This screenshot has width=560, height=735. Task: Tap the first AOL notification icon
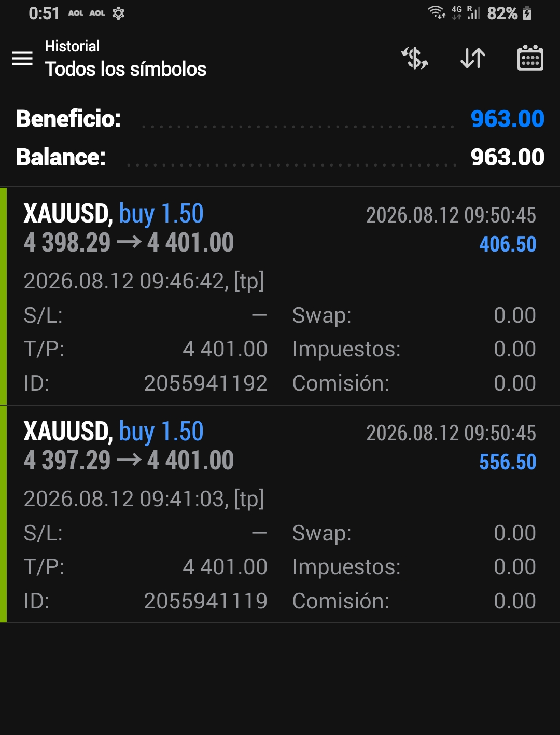point(76,13)
